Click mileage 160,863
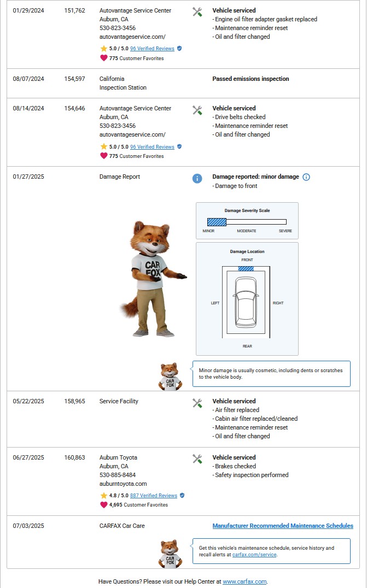367x588 pixels. tap(75, 457)
